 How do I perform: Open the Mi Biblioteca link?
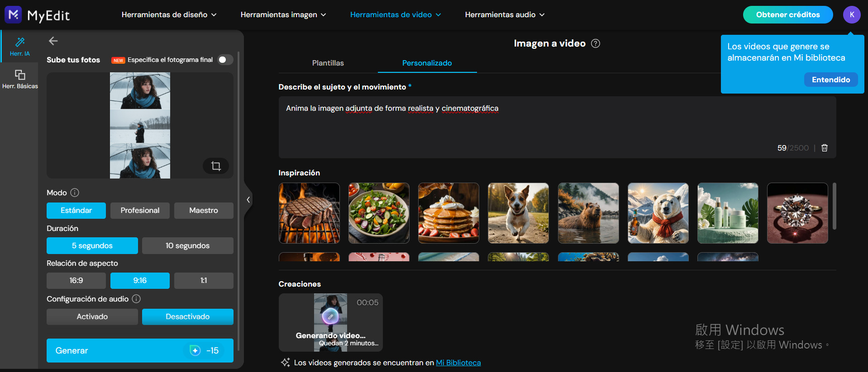[x=458, y=363]
